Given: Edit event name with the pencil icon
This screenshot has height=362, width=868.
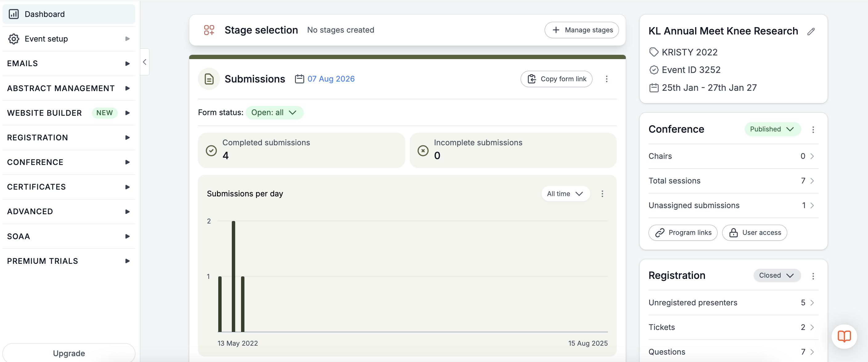Looking at the screenshot, I should click(x=811, y=31).
